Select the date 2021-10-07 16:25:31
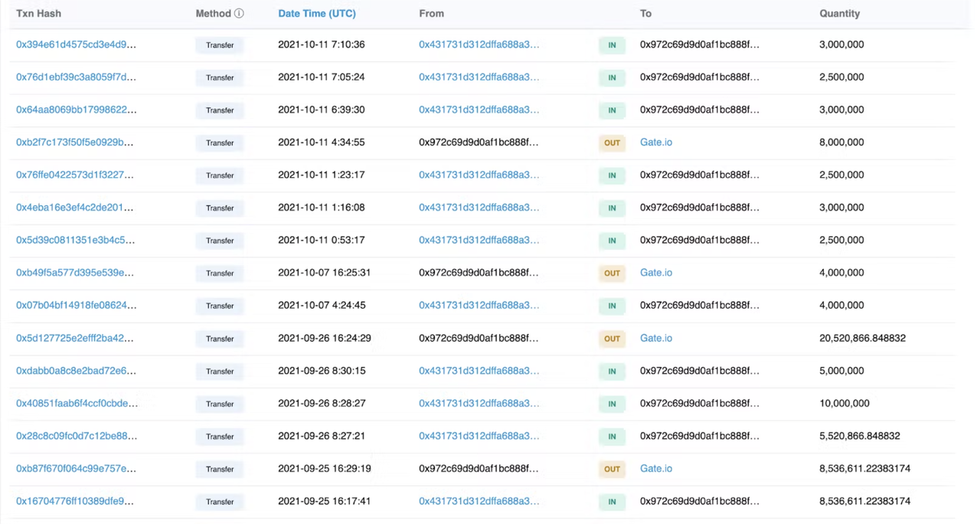 325,273
